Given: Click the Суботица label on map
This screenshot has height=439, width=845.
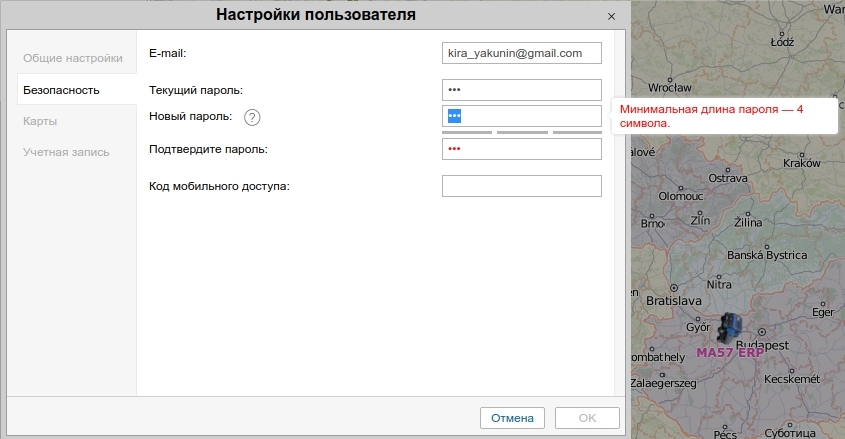Looking at the screenshot, I should click(x=790, y=433).
